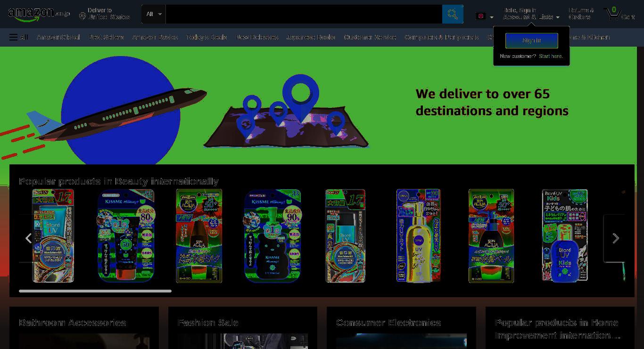Click the product carousel scrollbar
The height and width of the screenshot is (349, 644).
pos(95,291)
